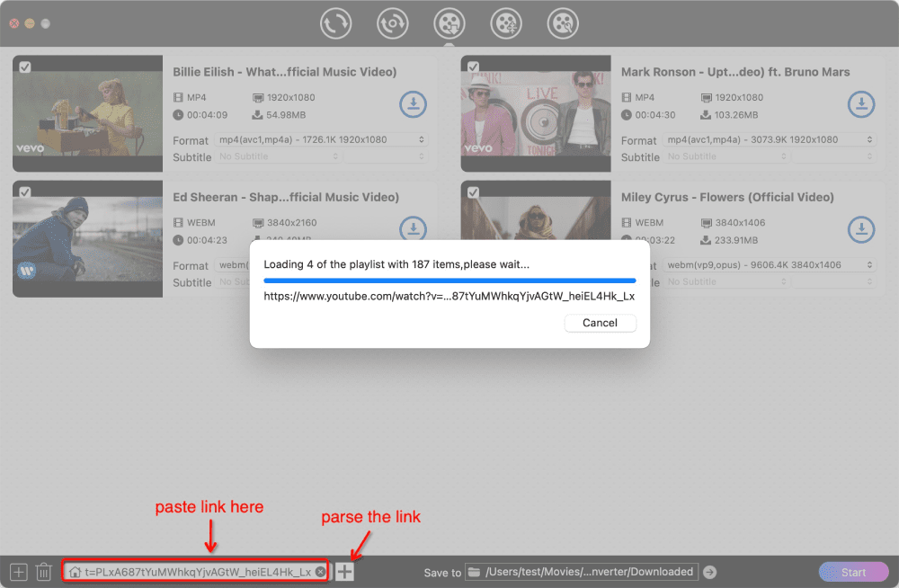The image size is (899, 588).
Task: Click the playlist loading progress bar
Action: click(x=449, y=281)
